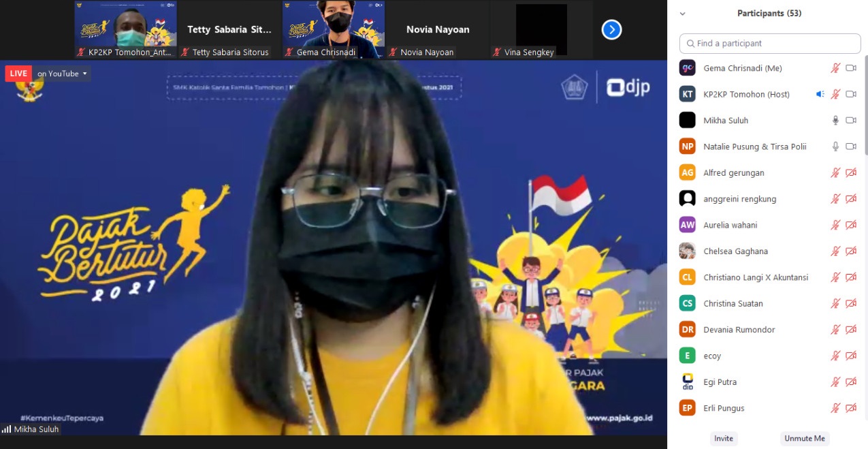Screen dimensions: 868x449
Task: Click the Egi Putra avatar icon
Action: [688, 382]
